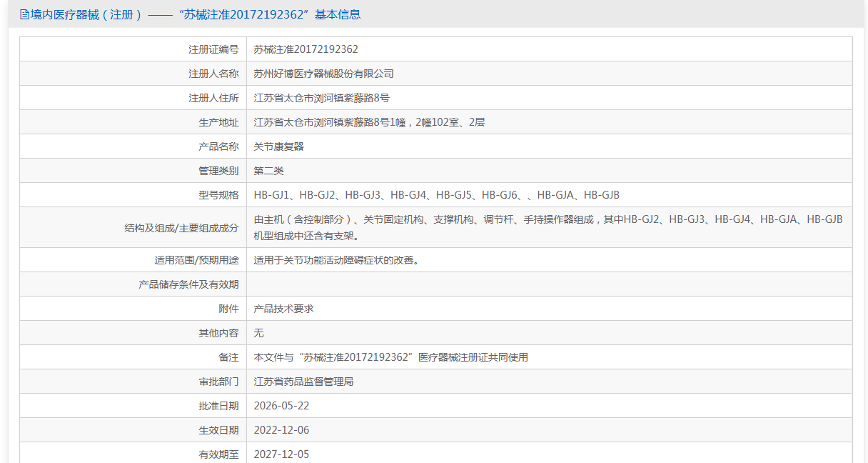Select attachment value 产品技术要求
The height and width of the screenshot is (463, 868).
(x=284, y=309)
